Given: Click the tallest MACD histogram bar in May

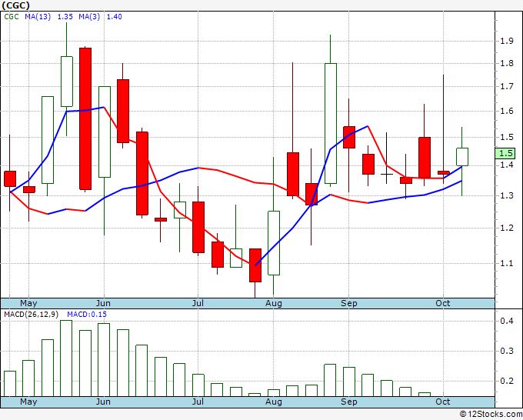Looking at the screenshot, I should click(x=66, y=358).
